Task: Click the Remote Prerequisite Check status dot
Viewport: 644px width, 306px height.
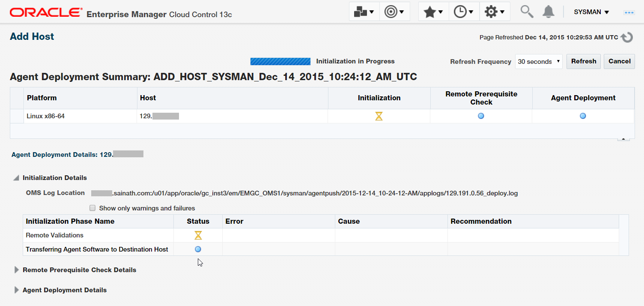Action: click(x=481, y=116)
